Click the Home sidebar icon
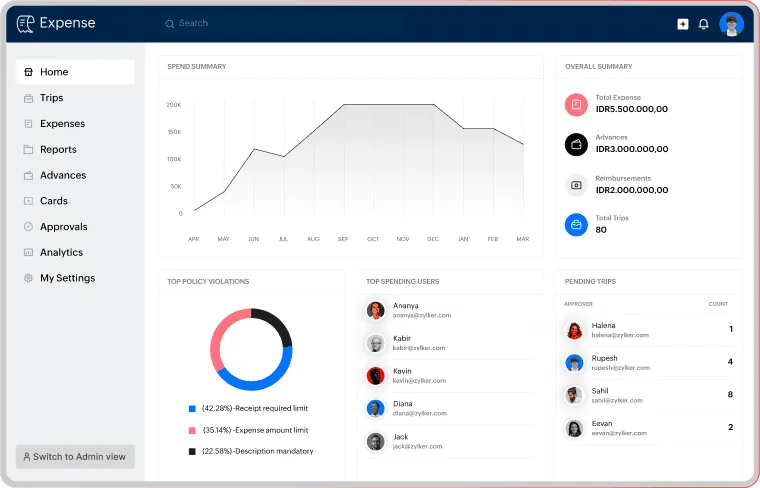This screenshot has height=488, width=760. [x=29, y=72]
